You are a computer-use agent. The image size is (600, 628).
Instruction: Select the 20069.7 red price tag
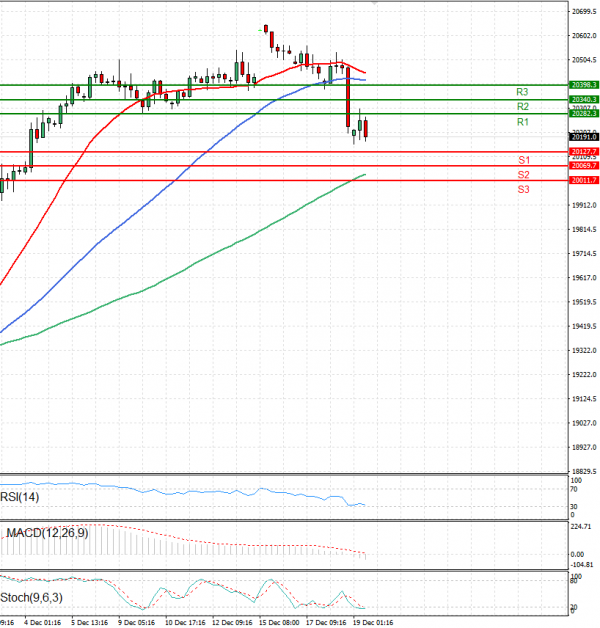[584, 165]
